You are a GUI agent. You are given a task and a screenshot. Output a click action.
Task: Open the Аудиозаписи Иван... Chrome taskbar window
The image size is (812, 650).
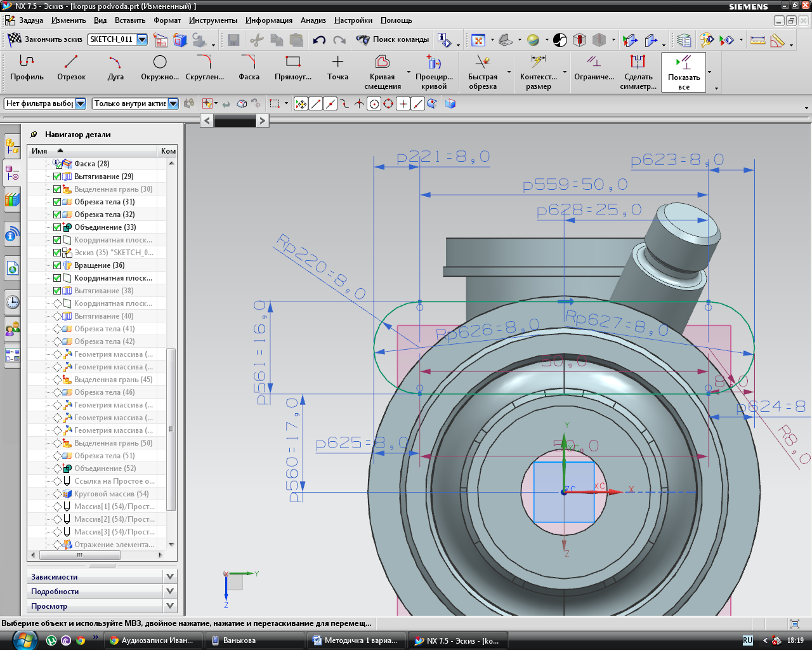pos(153,640)
